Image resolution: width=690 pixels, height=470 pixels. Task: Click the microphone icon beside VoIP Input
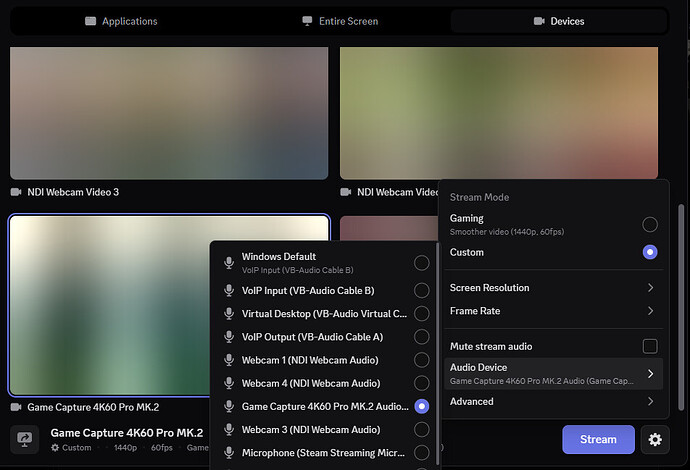click(x=229, y=290)
